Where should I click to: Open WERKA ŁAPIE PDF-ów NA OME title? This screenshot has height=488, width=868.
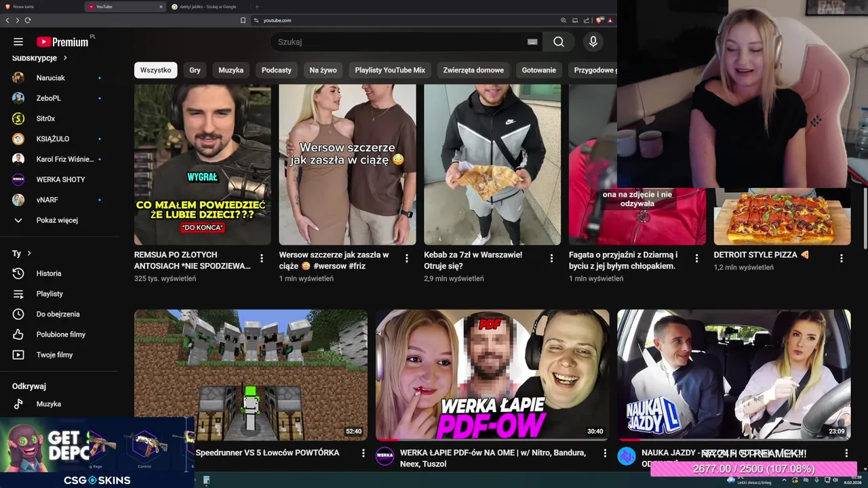click(x=493, y=458)
